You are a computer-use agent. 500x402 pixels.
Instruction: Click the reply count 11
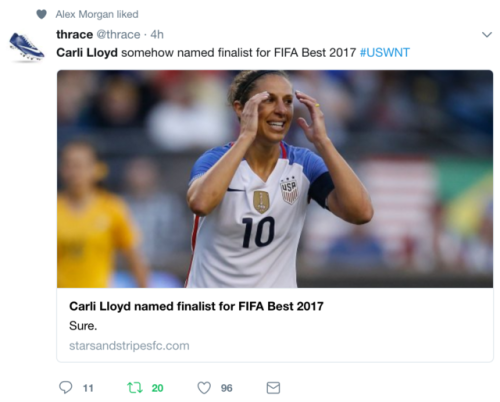coord(88,388)
